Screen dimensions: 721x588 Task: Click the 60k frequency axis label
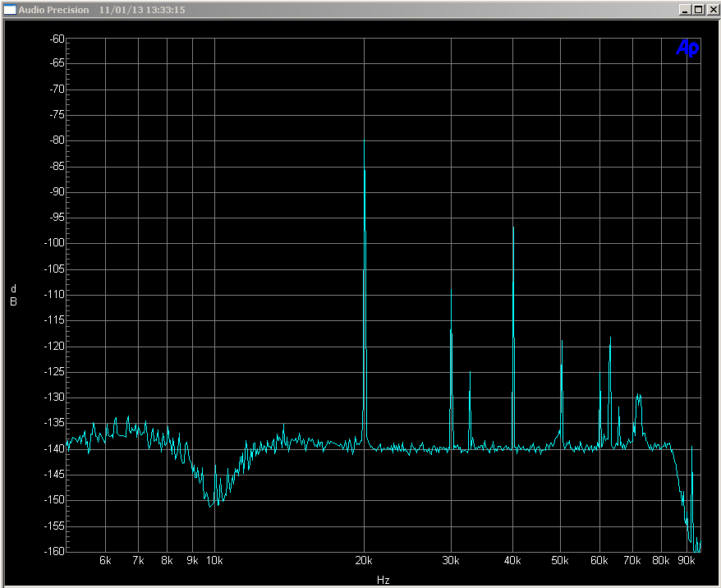(x=599, y=560)
